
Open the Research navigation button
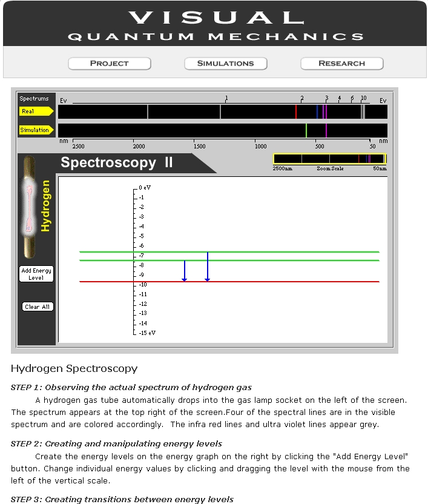[342, 64]
